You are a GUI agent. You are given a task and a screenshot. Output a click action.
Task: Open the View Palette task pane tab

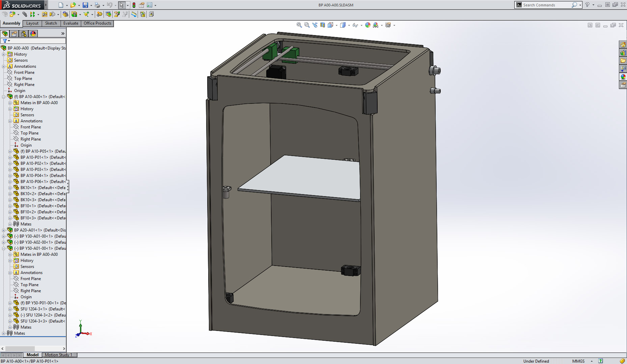click(623, 69)
